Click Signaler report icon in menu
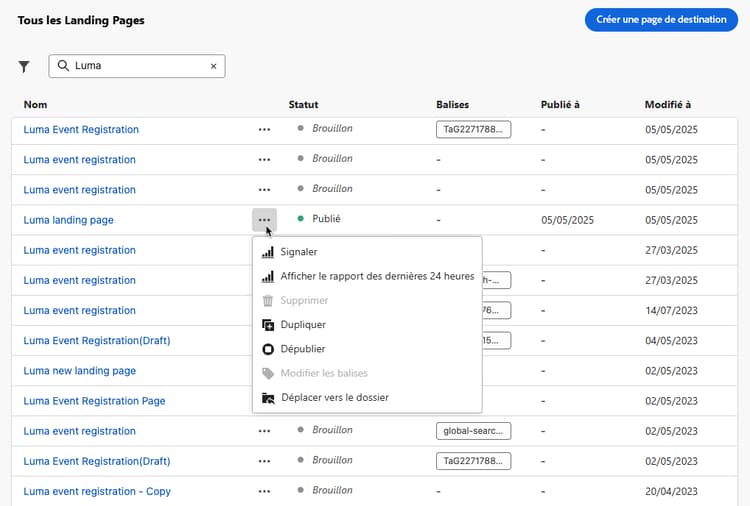 click(x=267, y=252)
